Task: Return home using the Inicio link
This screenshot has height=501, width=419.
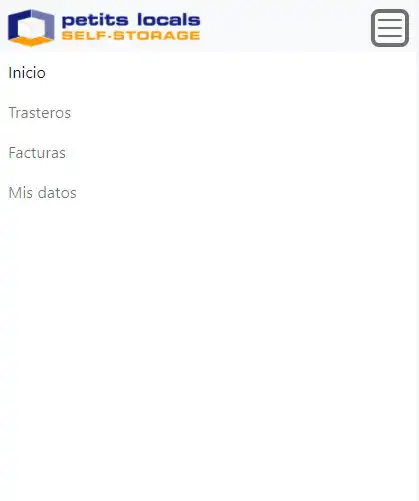Action: tap(27, 73)
